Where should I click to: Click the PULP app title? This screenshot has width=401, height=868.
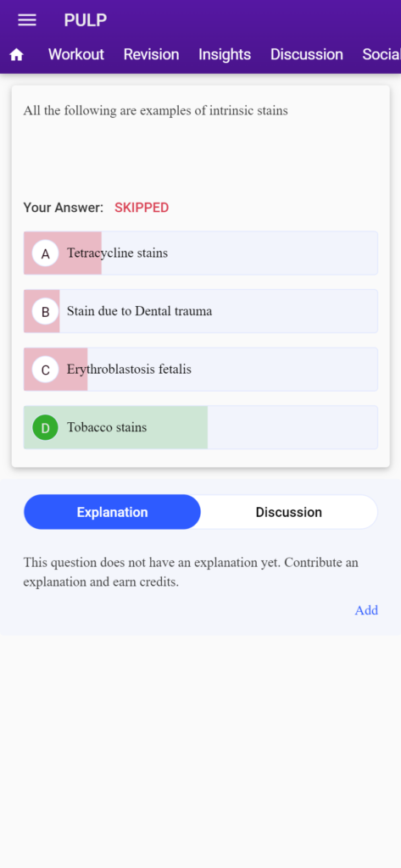pos(86,20)
